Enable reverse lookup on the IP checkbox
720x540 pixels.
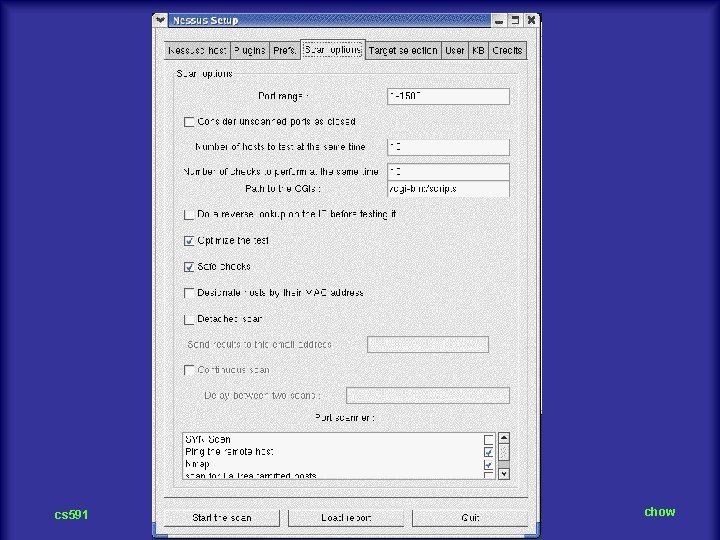tap(189, 215)
